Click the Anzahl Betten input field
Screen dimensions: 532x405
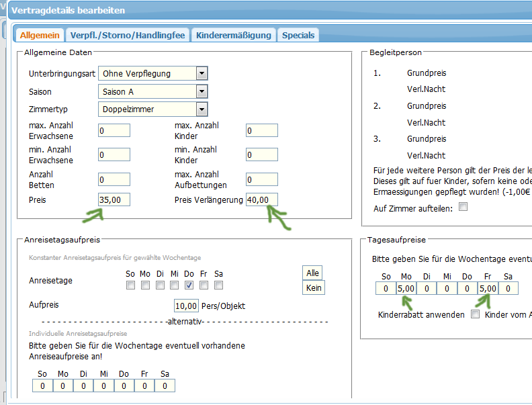[x=114, y=179]
